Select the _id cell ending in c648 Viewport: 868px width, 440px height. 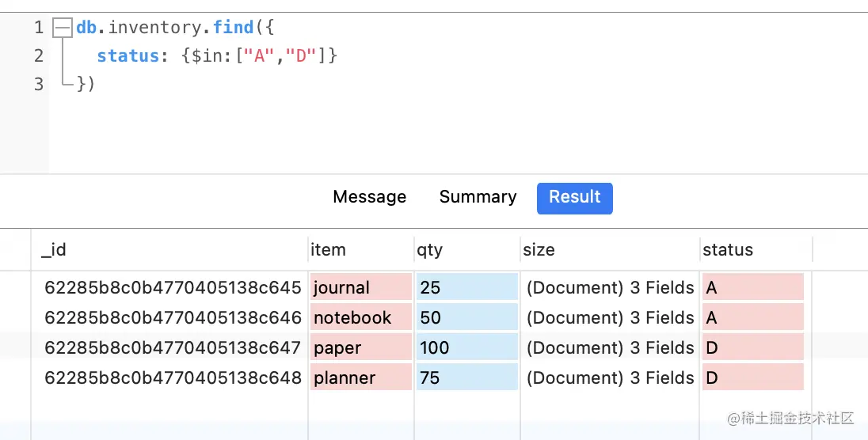(173, 377)
